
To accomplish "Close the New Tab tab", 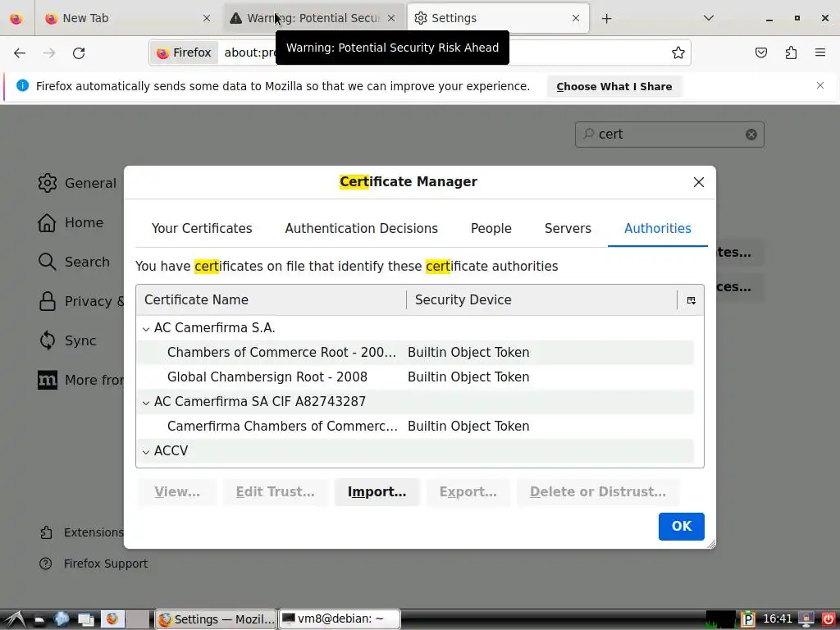I will pos(207,18).
